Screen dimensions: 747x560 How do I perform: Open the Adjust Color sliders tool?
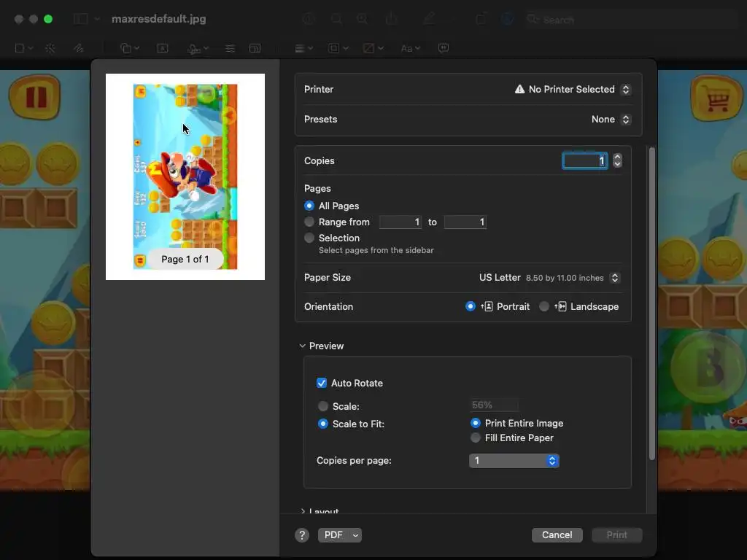tap(230, 48)
